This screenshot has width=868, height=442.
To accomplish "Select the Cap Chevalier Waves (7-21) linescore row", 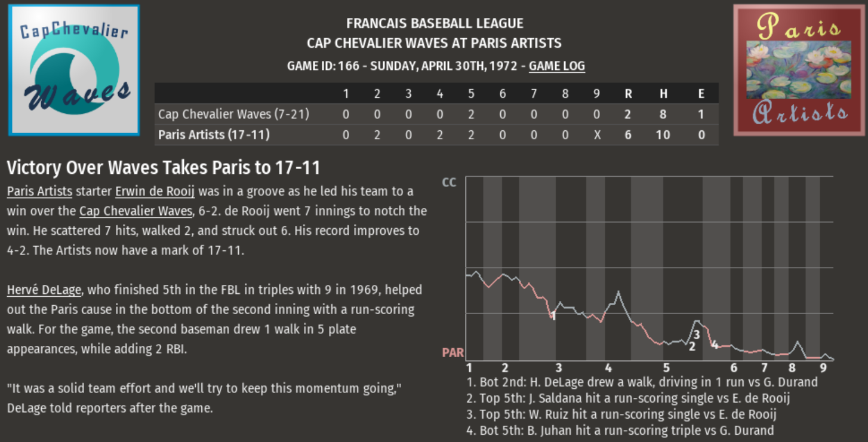I will click(233, 113).
